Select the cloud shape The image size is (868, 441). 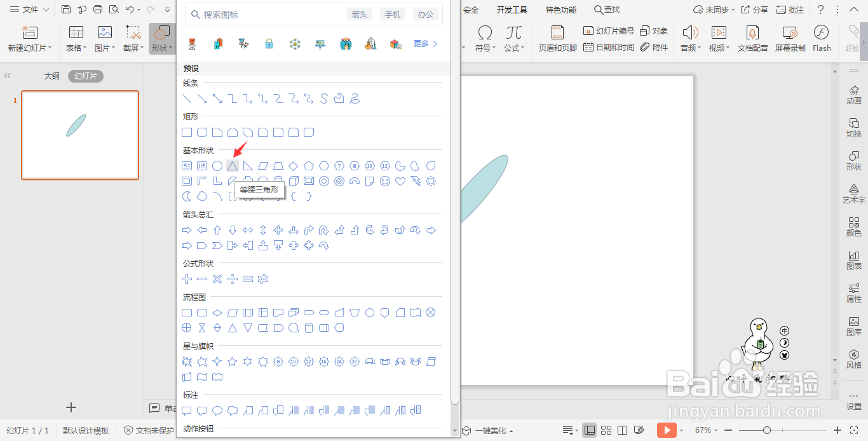pos(202,196)
